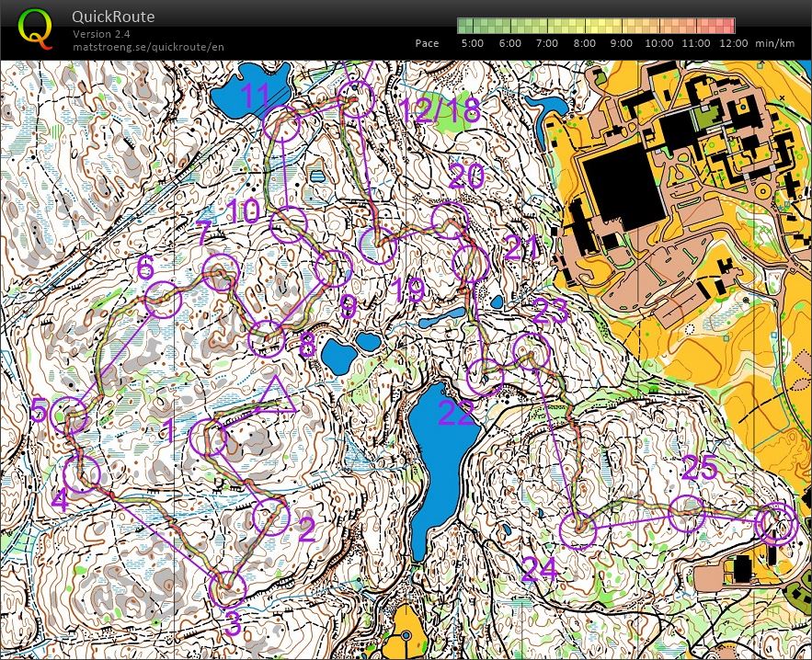Select control circle 12/18

pyautogui.click(x=355, y=99)
